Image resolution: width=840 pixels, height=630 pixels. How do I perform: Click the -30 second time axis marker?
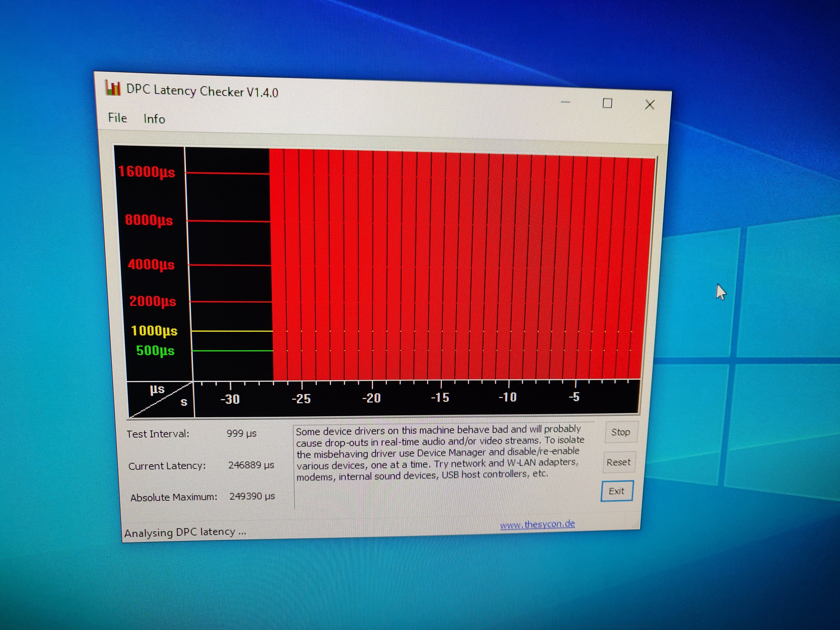pyautogui.click(x=230, y=399)
